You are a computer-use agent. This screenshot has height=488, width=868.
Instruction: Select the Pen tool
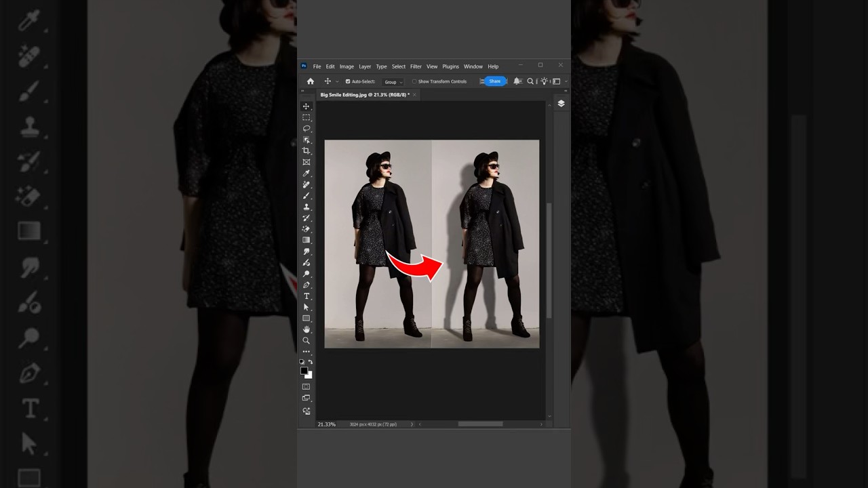(x=306, y=285)
